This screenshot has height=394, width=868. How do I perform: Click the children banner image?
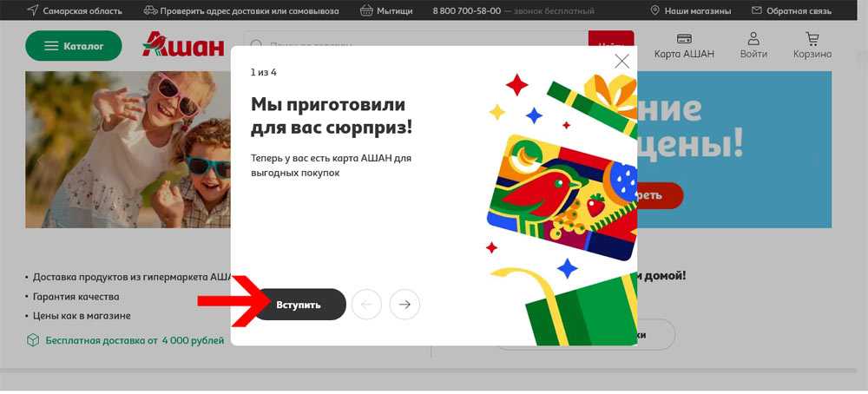click(128, 149)
